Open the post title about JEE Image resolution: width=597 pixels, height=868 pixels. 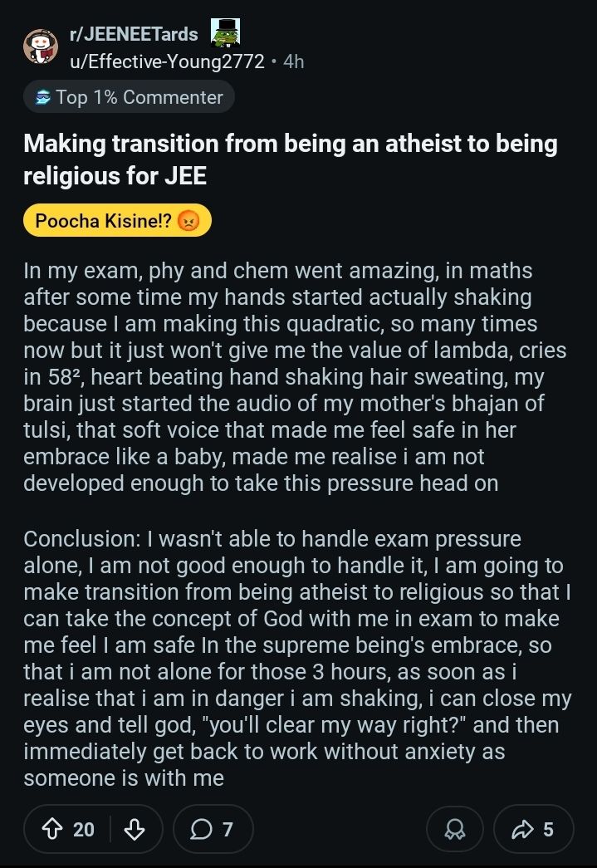click(290, 159)
